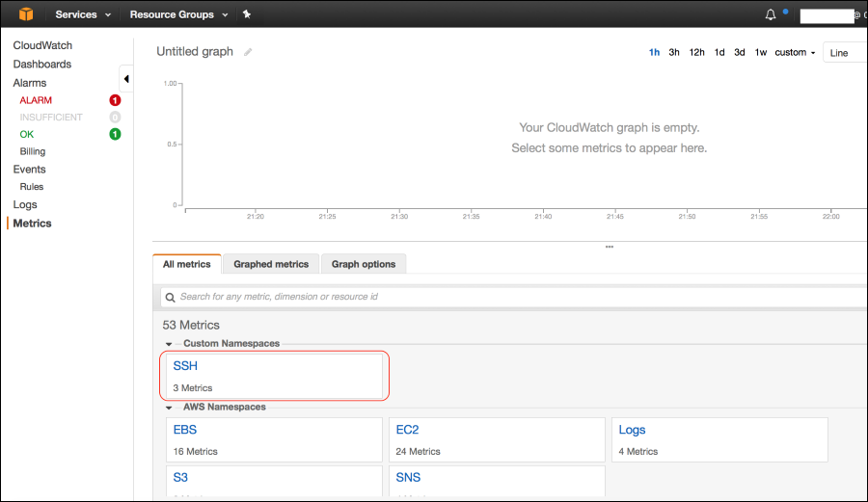Open the EBS namespace

pyautogui.click(x=274, y=439)
